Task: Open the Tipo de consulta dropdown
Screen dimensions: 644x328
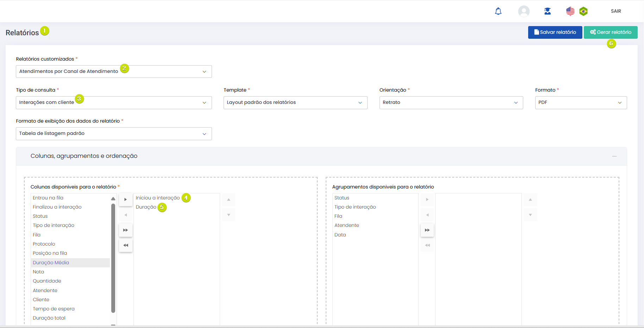Action: point(114,103)
